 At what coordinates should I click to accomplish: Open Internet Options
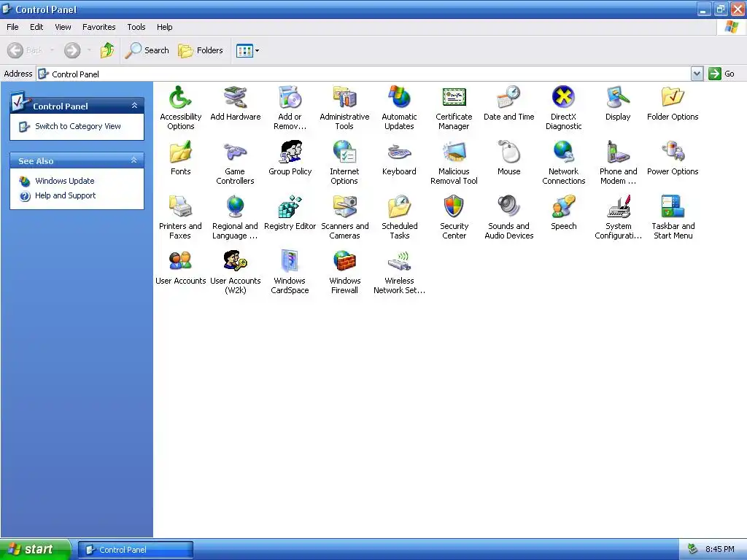tap(344, 163)
